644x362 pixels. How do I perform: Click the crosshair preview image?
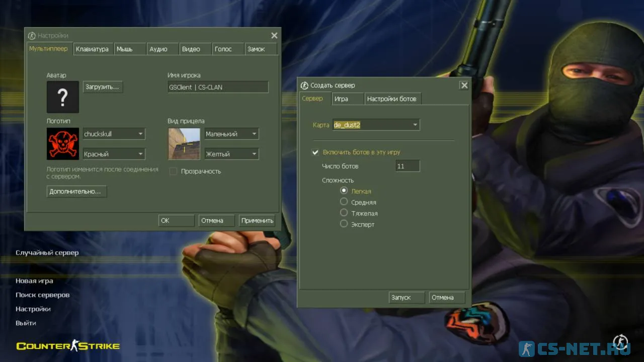(184, 144)
